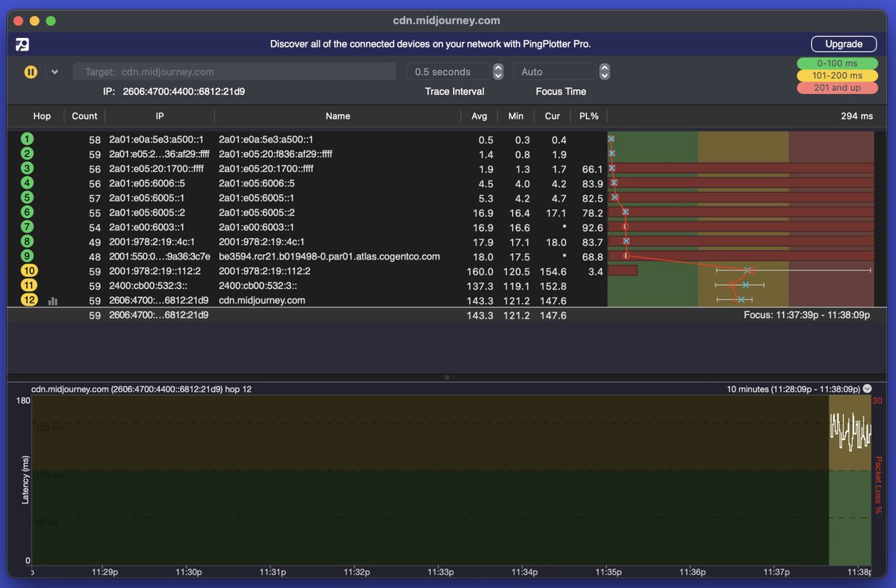Select hop 12 yellow circle icon
Image resolution: width=896 pixels, height=588 pixels.
(x=29, y=300)
